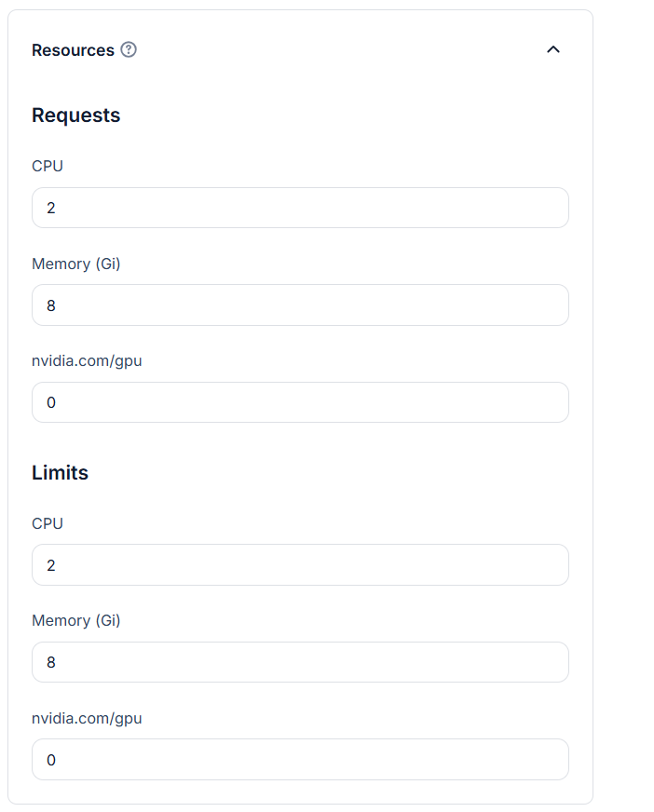Open the Resources tooltip question mark
654x812 pixels.
pos(128,50)
